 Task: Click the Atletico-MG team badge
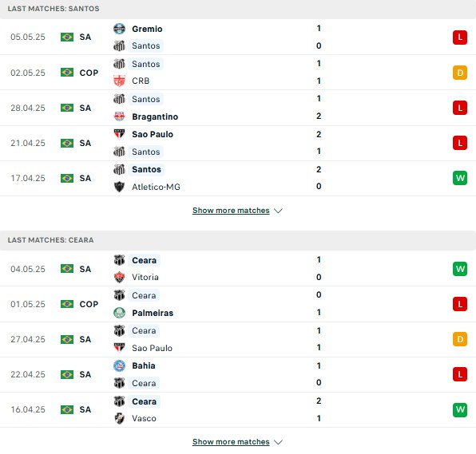click(x=119, y=187)
